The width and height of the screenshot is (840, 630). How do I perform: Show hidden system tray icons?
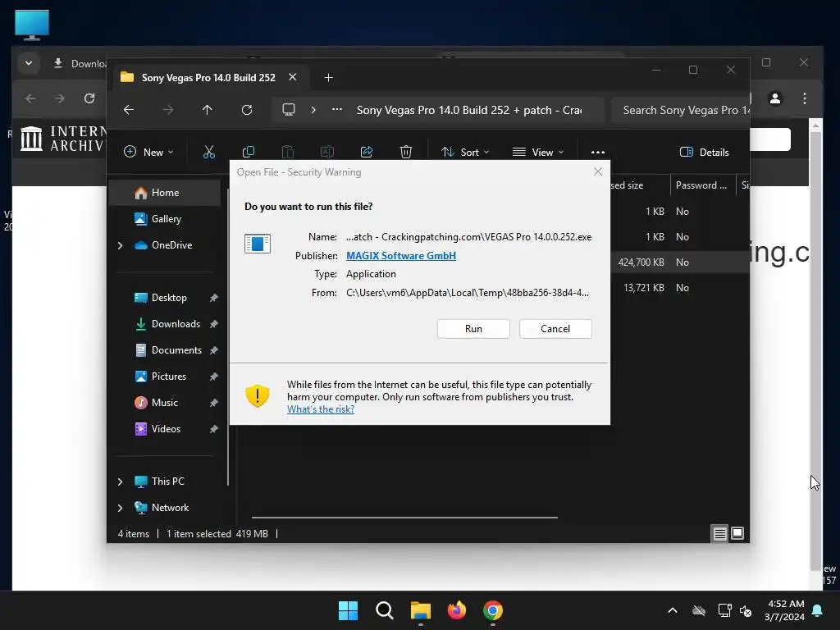pyautogui.click(x=673, y=610)
